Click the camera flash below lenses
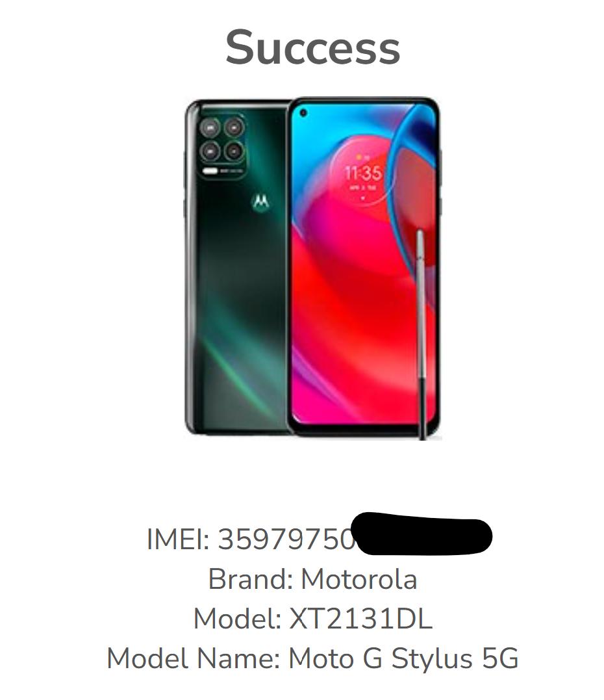The image size is (604, 700). tap(210, 171)
